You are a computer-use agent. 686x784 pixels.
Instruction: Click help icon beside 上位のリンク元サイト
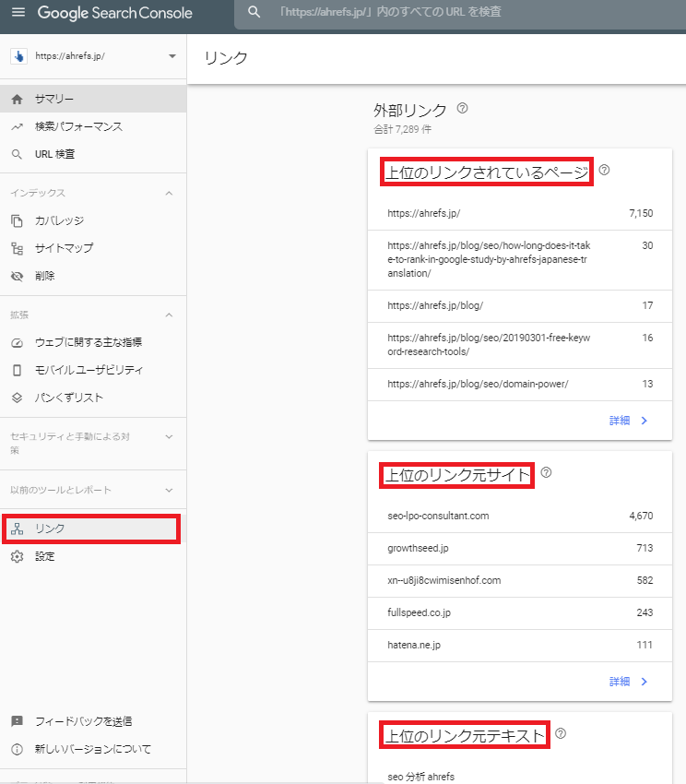546,472
